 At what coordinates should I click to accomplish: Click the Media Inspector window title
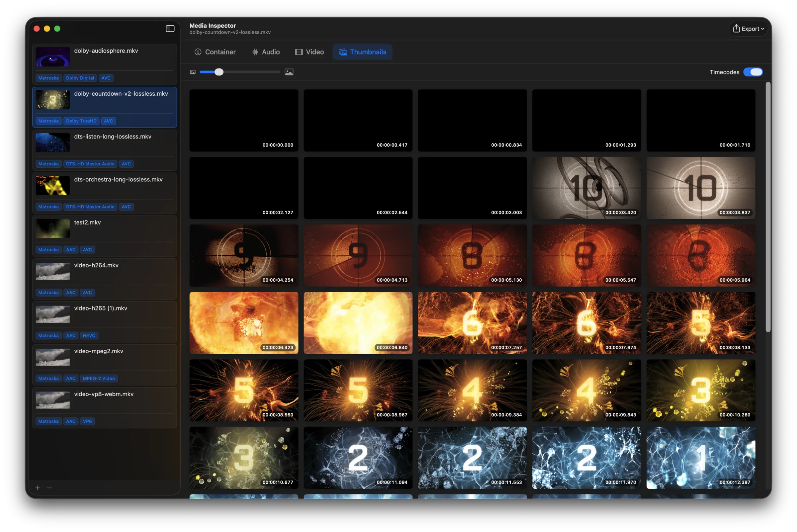coord(213,26)
